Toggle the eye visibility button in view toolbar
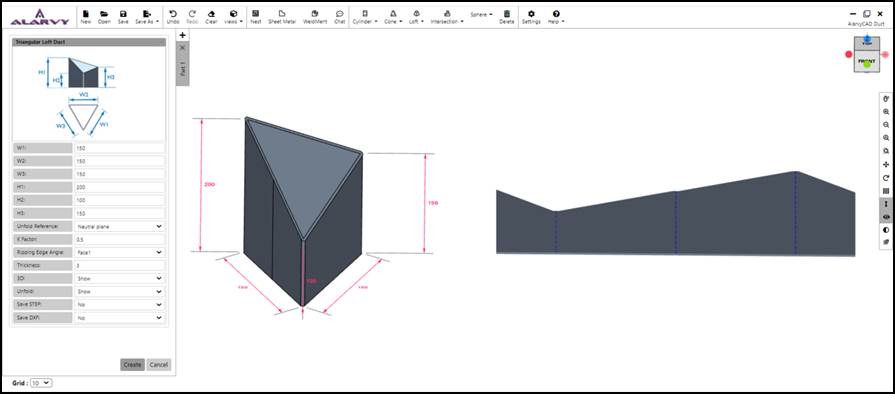Viewport: 895px width, 394px height. pyautogui.click(x=886, y=217)
